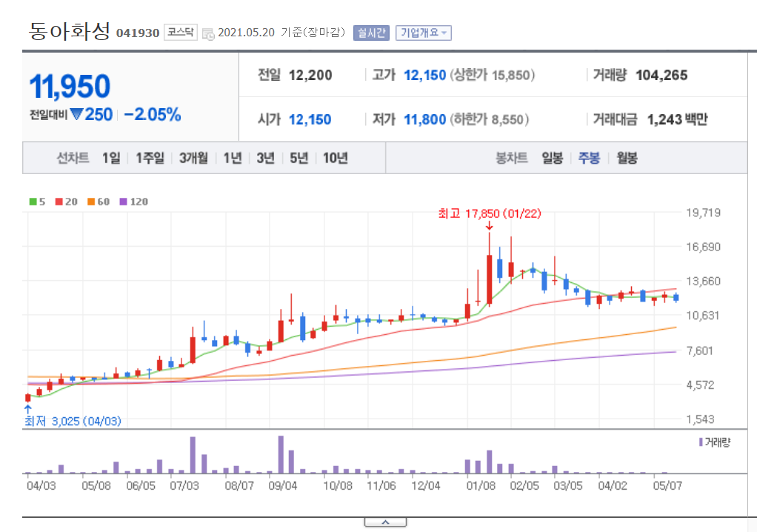Select the 3개월 line chart tab

tap(193, 158)
